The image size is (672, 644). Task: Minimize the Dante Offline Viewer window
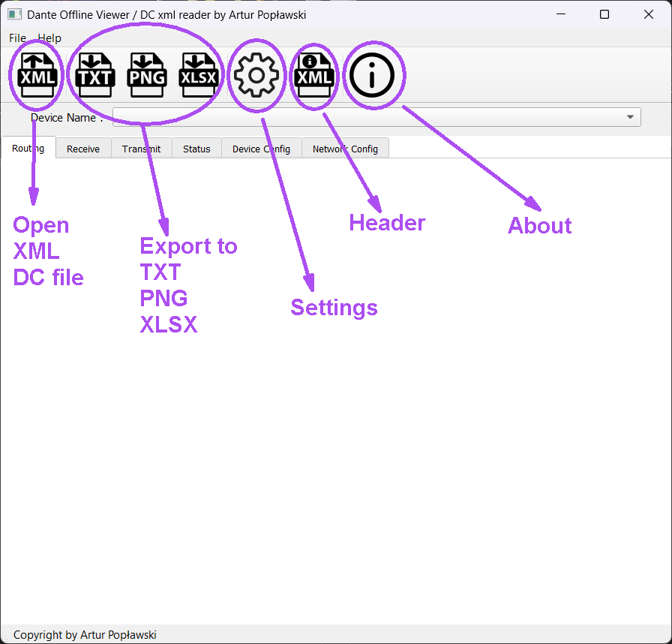click(x=561, y=14)
